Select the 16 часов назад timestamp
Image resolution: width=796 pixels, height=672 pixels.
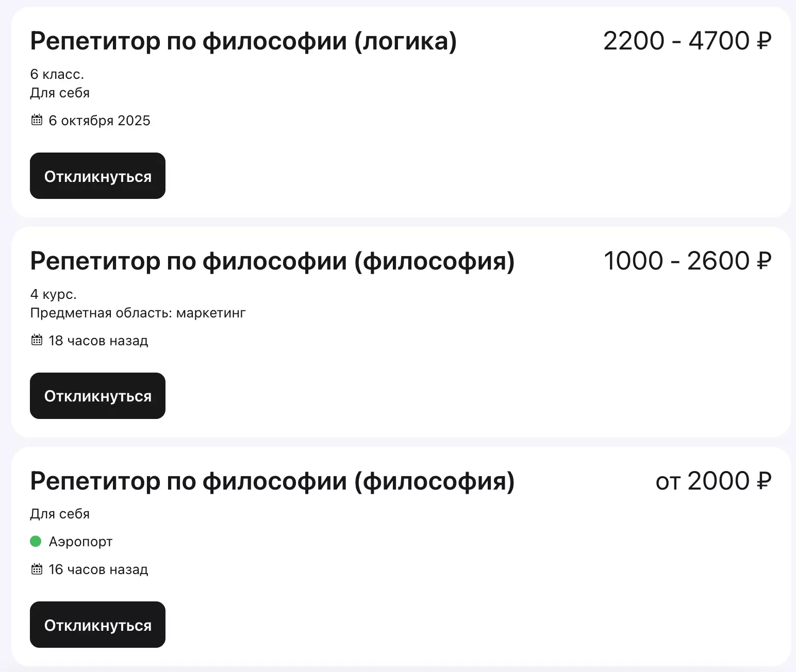click(x=98, y=569)
